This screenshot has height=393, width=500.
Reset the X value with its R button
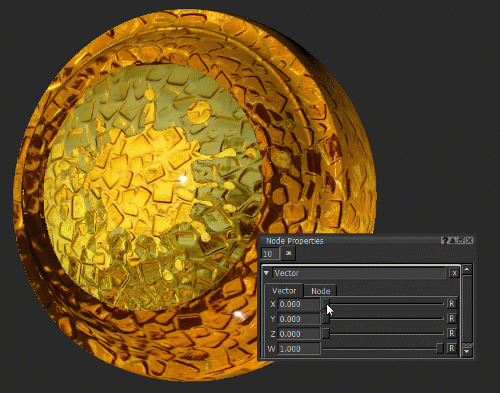pos(451,304)
